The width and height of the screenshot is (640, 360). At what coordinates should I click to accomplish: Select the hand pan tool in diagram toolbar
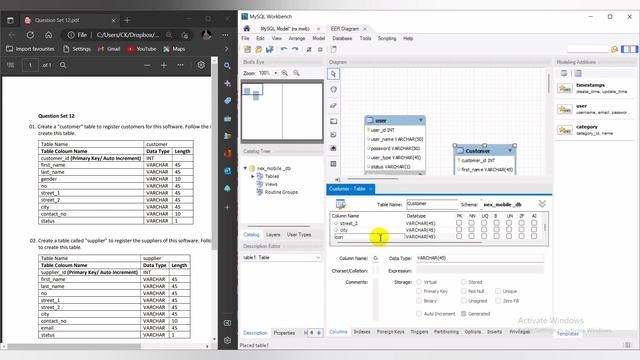[333, 89]
